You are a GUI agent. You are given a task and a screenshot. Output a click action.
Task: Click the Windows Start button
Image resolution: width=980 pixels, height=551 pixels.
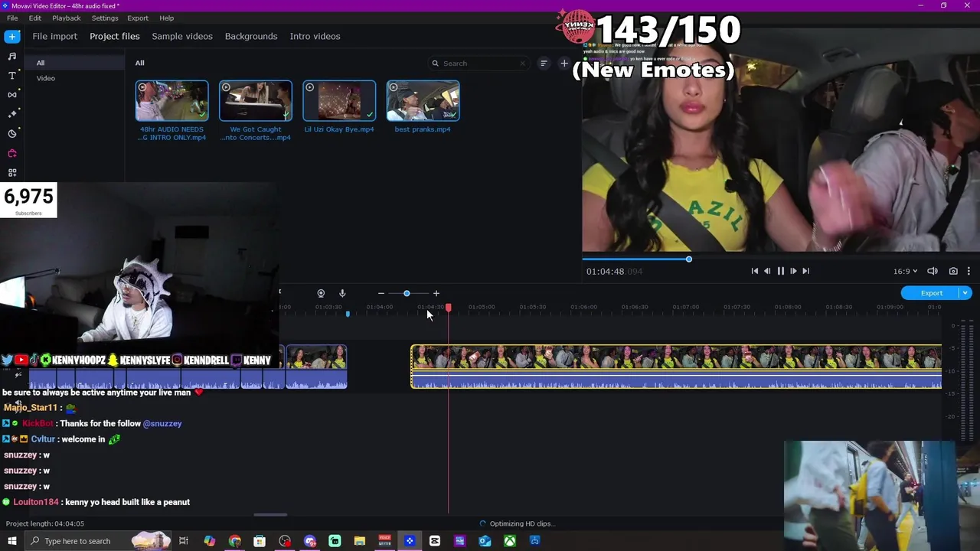point(12,541)
